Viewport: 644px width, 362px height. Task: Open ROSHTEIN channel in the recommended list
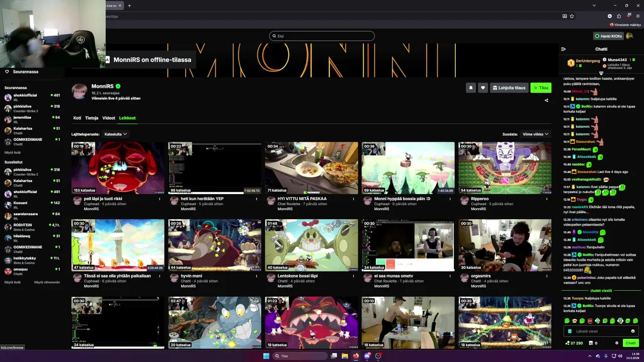tap(32, 227)
